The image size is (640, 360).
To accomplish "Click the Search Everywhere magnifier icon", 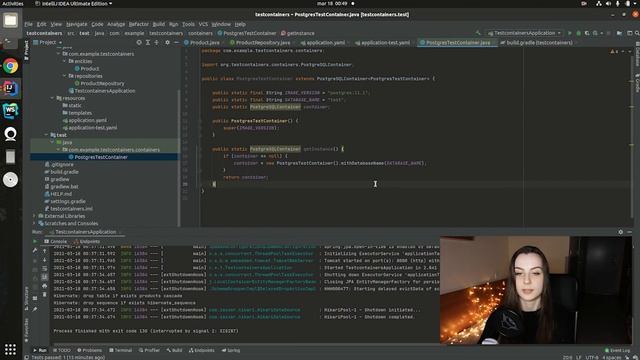I will tap(636, 33).
